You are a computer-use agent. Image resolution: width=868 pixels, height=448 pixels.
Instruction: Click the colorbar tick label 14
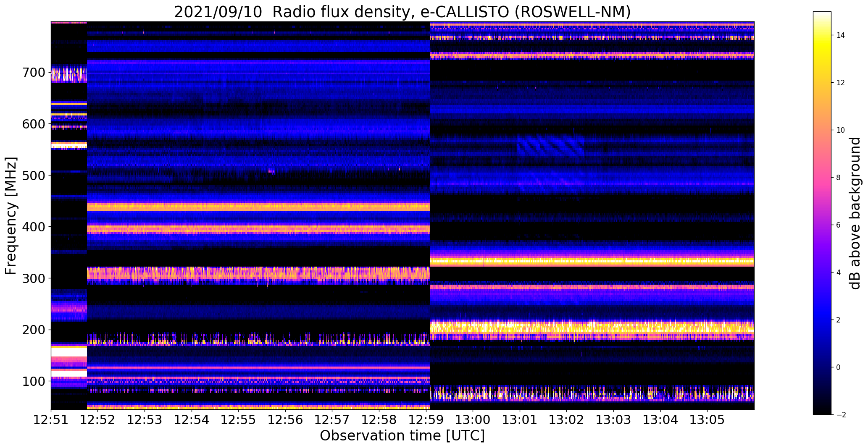(841, 35)
